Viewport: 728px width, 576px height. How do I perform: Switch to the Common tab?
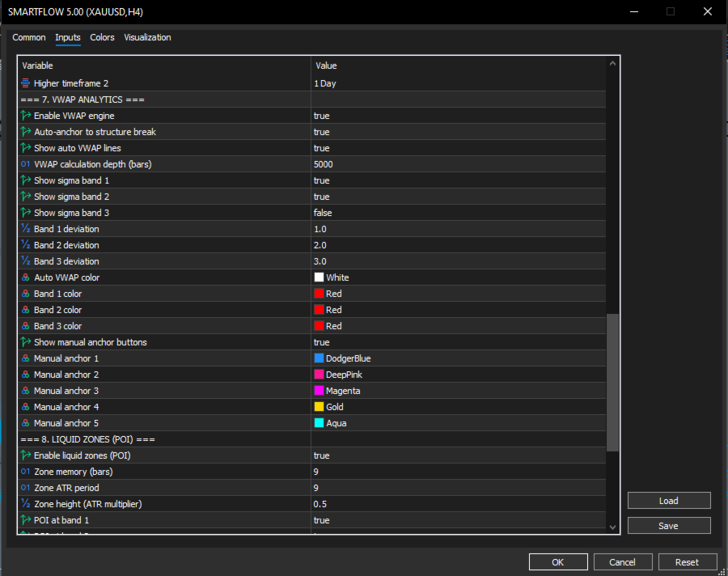point(29,37)
